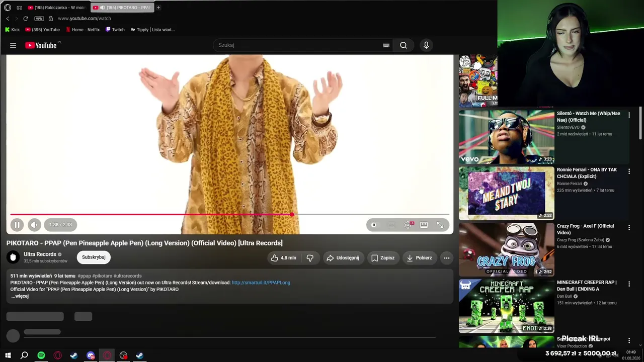
Task: Save the video with Zapisz
Action: pos(383,258)
